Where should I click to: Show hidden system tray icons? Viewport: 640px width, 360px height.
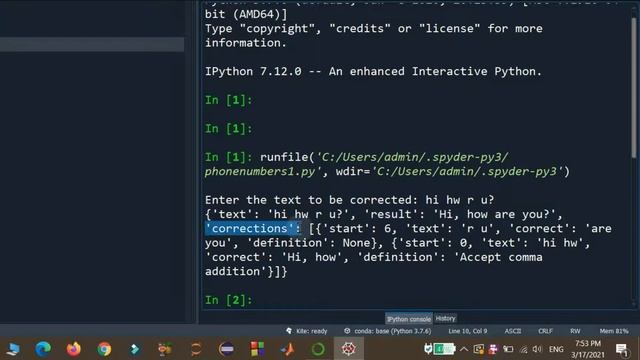pyautogui.click(x=464, y=349)
